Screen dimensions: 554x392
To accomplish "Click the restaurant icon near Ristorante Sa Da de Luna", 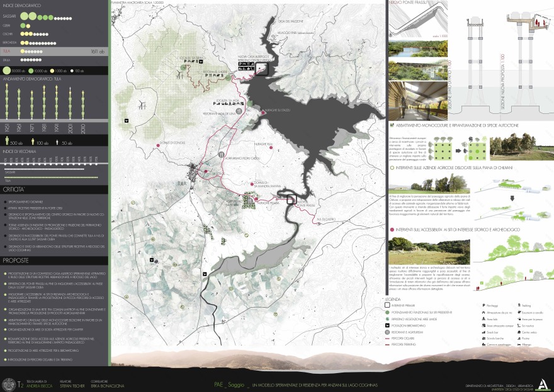I will pyautogui.click(x=239, y=110).
